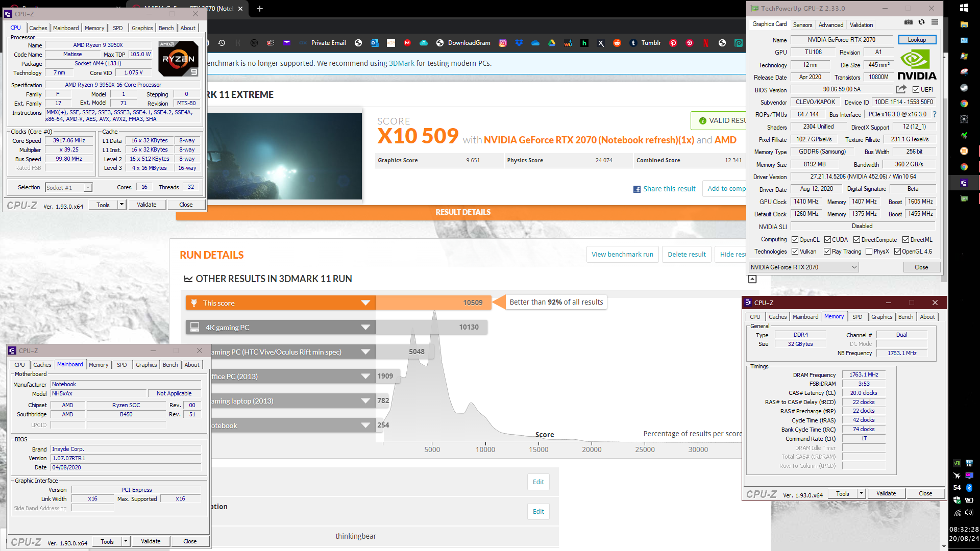The width and height of the screenshot is (980, 551).
Task: Open the Outlook bookmark icon
Action: 375,43
